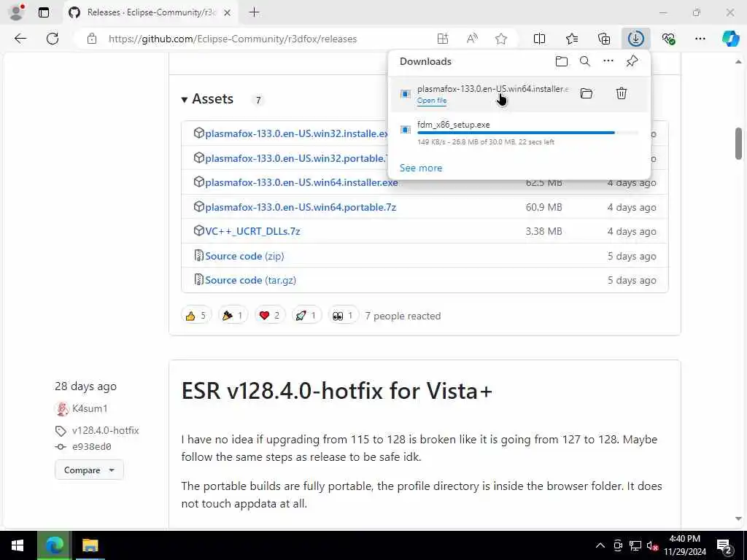The image size is (747, 560).
Task: Open the tab actions menu icon
Action: (x=44, y=13)
